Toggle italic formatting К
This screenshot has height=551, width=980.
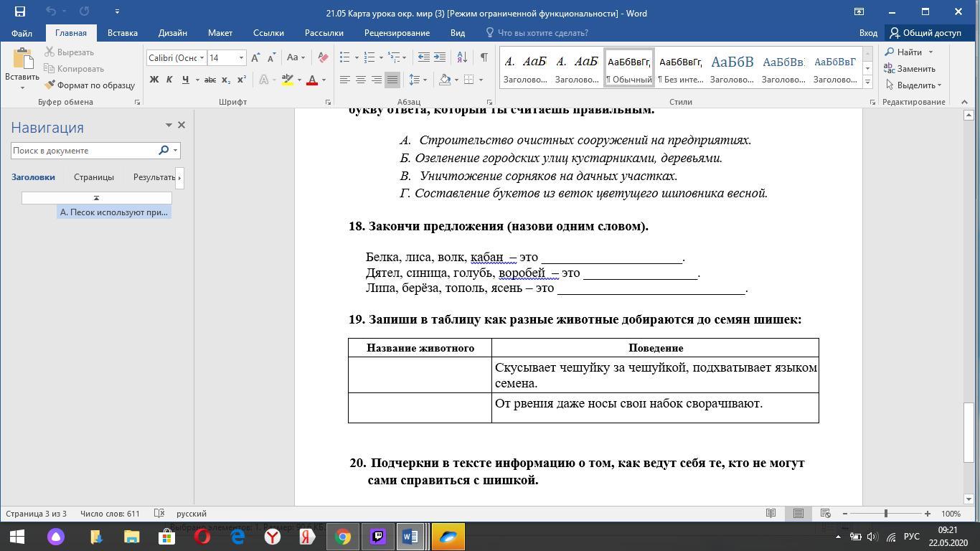[169, 80]
